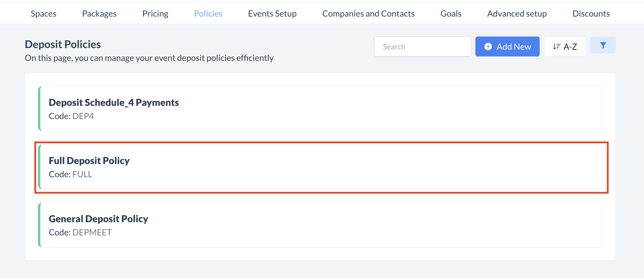This screenshot has height=278, width=644.
Task: Open the A-Z sorting dropdown
Action: pyautogui.click(x=565, y=46)
